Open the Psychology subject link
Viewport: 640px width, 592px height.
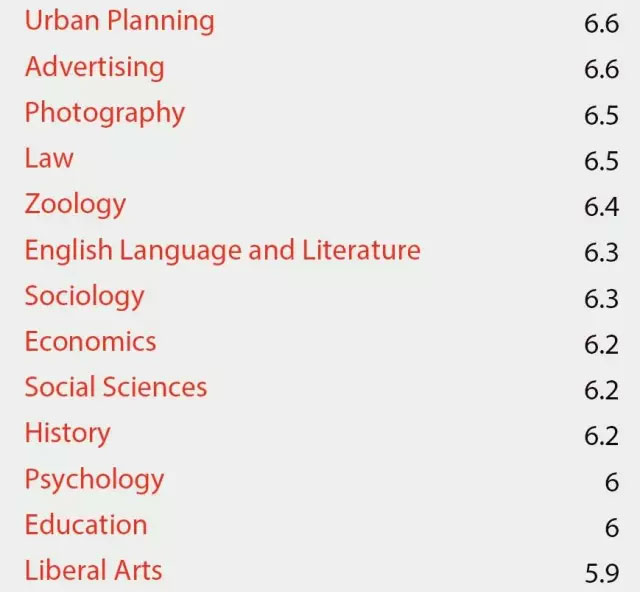pos(95,479)
